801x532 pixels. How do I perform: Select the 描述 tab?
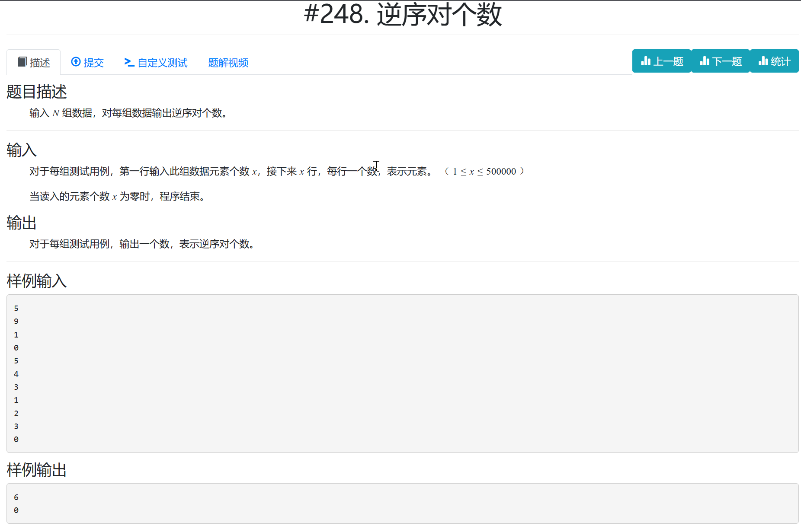click(x=39, y=62)
